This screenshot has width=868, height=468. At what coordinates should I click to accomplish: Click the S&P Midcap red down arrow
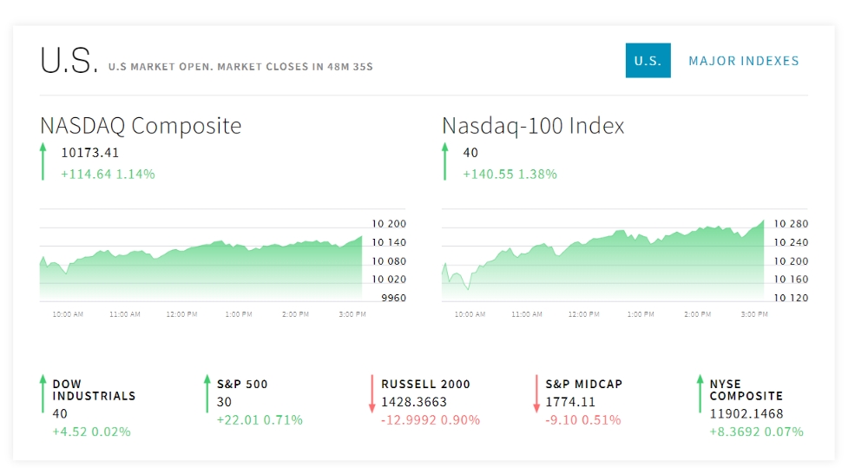tap(536, 393)
